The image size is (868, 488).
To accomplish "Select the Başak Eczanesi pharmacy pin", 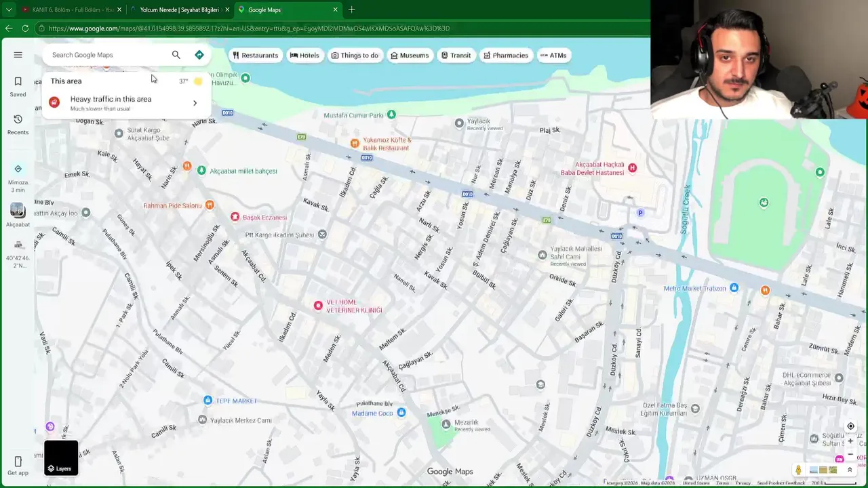I will point(235,217).
